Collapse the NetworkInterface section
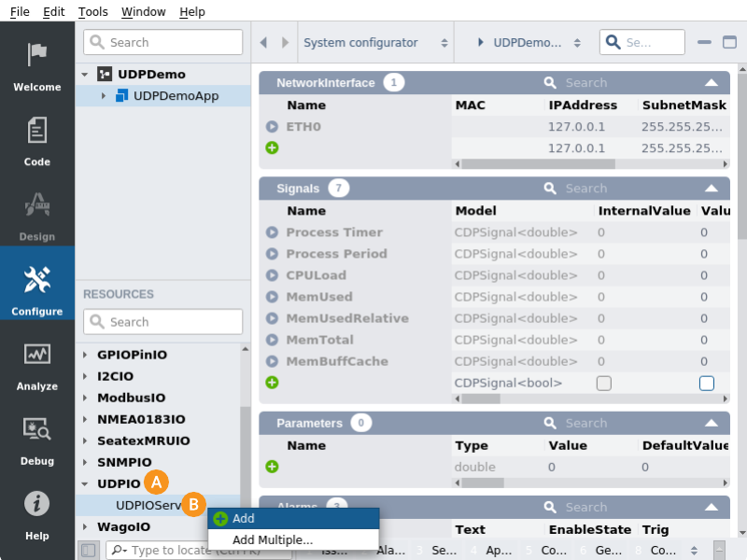The image size is (747, 560). pyautogui.click(x=712, y=83)
